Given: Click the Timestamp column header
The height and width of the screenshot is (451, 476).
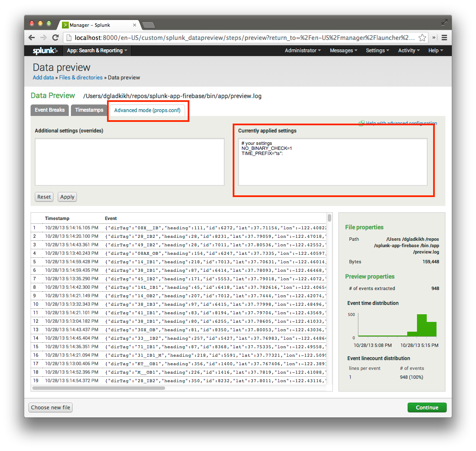Looking at the screenshot, I should (57, 218).
